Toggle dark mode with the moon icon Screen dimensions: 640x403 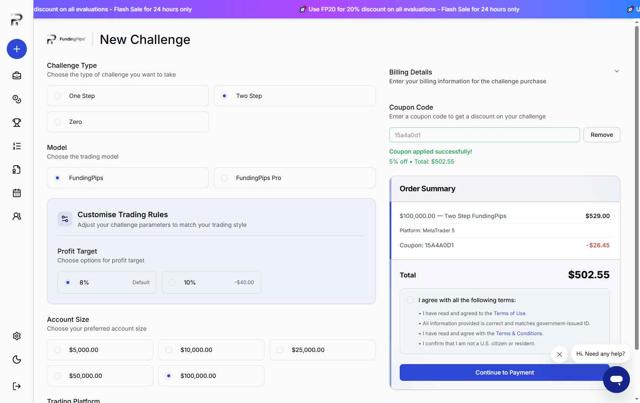(x=17, y=360)
